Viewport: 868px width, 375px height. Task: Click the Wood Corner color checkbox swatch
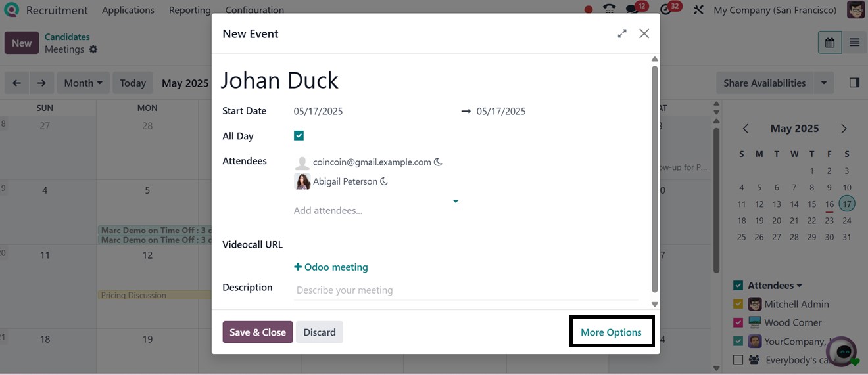tap(738, 322)
